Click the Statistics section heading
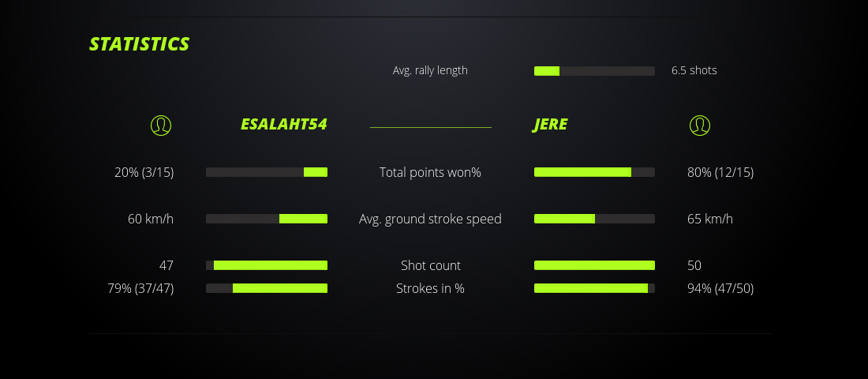 pyautogui.click(x=139, y=44)
